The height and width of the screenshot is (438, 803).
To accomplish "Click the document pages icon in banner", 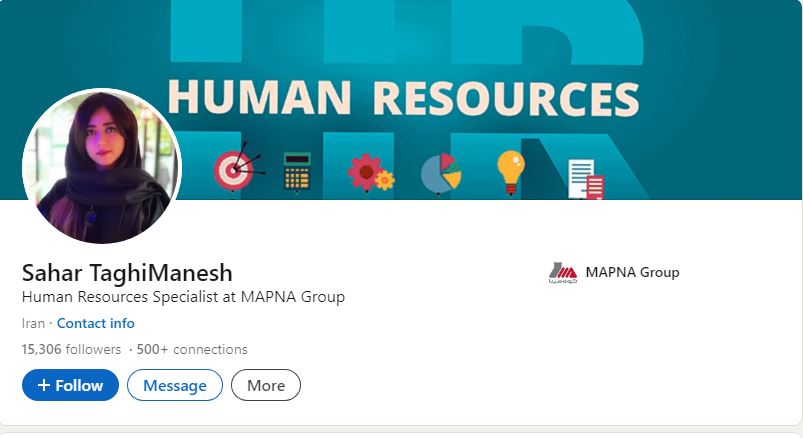I will click(586, 179).
